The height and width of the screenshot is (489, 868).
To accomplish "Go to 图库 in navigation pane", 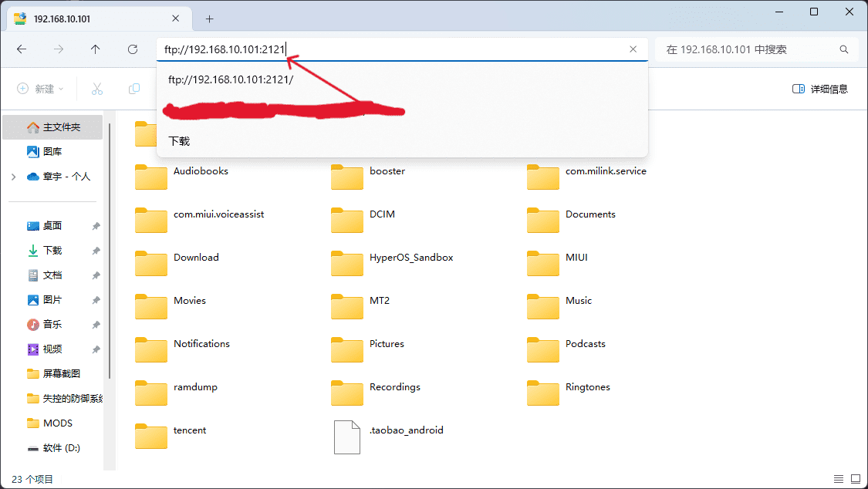I will [x=52, y=152].
